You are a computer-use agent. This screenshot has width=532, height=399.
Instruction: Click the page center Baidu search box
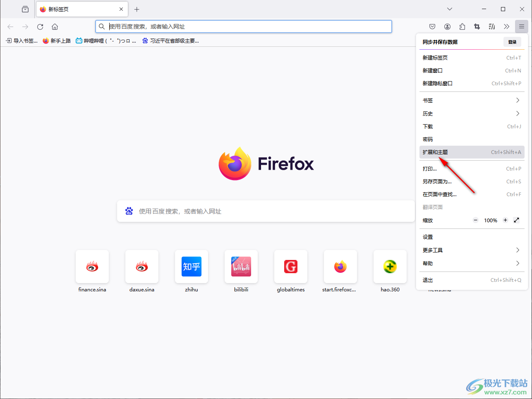266,211
